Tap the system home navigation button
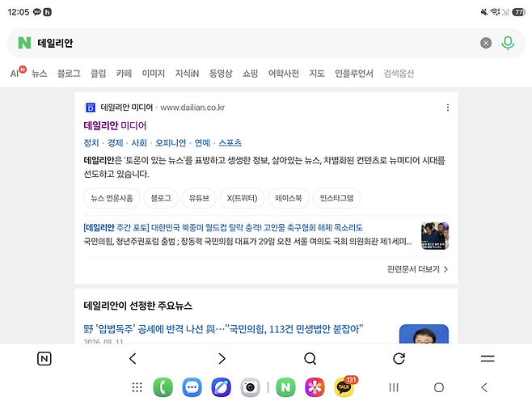The height and width of the screenshot is (401, 532). pyautogui.click(x=439, y=387)
